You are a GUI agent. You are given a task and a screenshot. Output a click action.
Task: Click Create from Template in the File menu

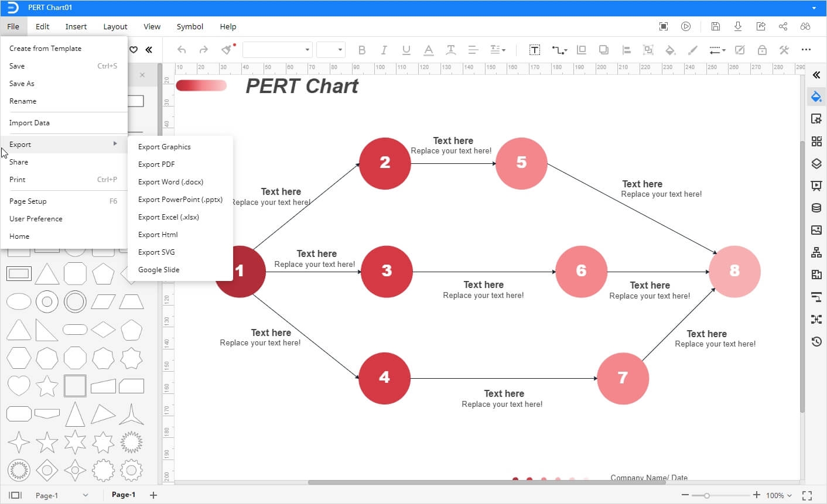pyautogui.click(x=46, y=48)
